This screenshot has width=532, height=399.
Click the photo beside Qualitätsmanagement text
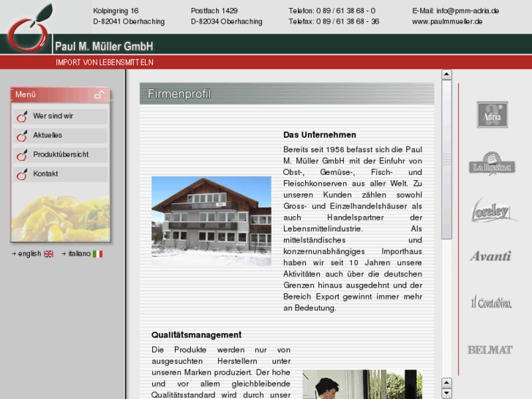click(x=362, y=384)
